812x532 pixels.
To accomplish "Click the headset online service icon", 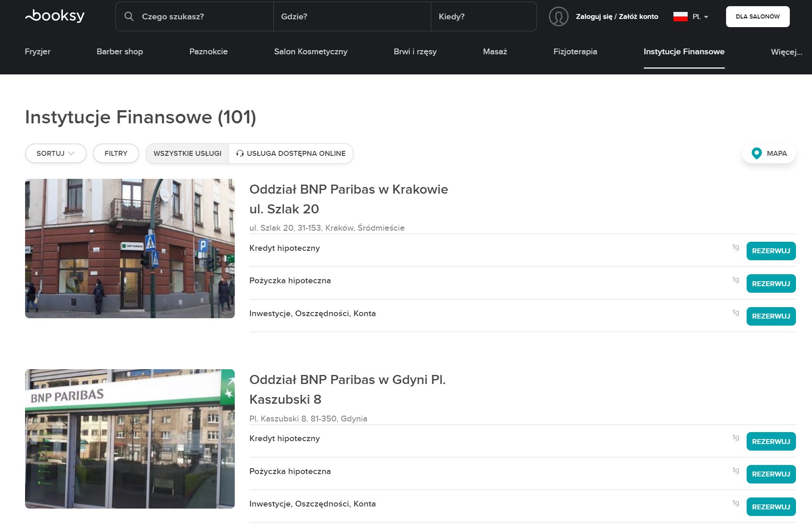I will 240,153.
